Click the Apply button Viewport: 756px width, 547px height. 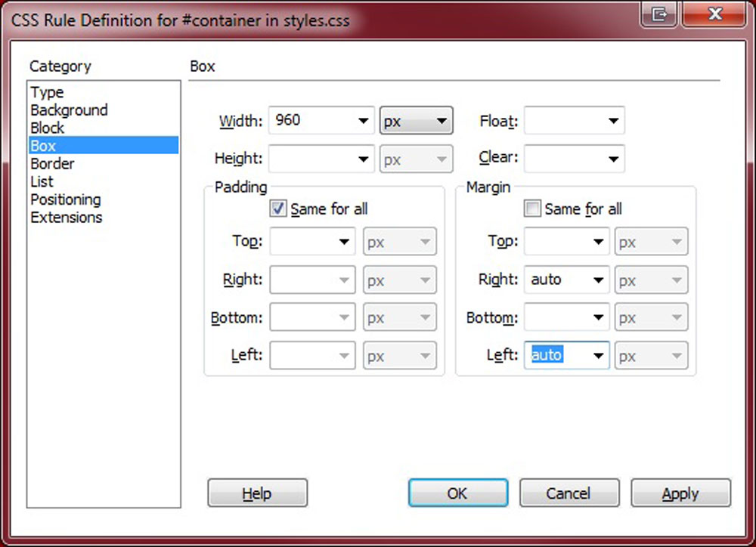tap(680, 494)
